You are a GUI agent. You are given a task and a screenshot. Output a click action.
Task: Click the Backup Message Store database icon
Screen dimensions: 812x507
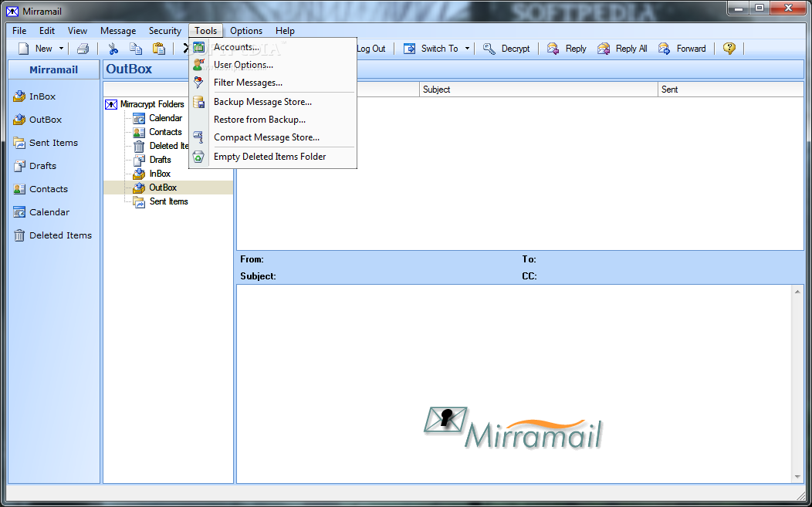199,102
